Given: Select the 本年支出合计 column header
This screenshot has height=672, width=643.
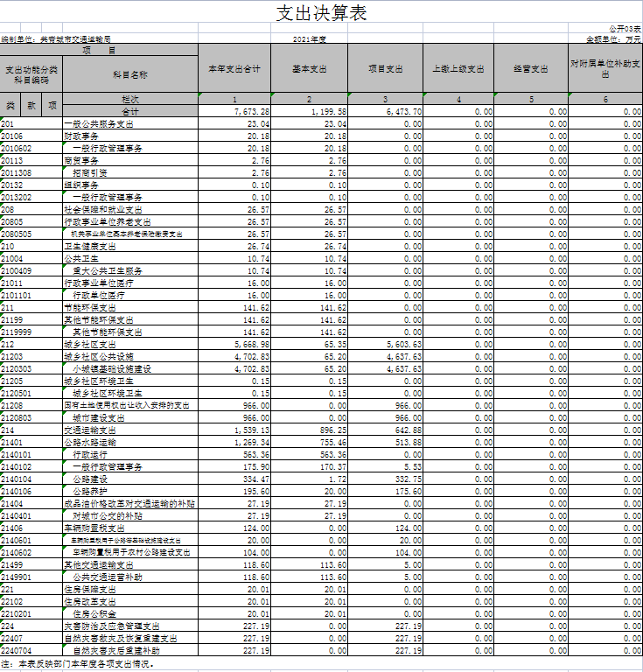Looking at the screenshot, I should (x=234, y=68).
